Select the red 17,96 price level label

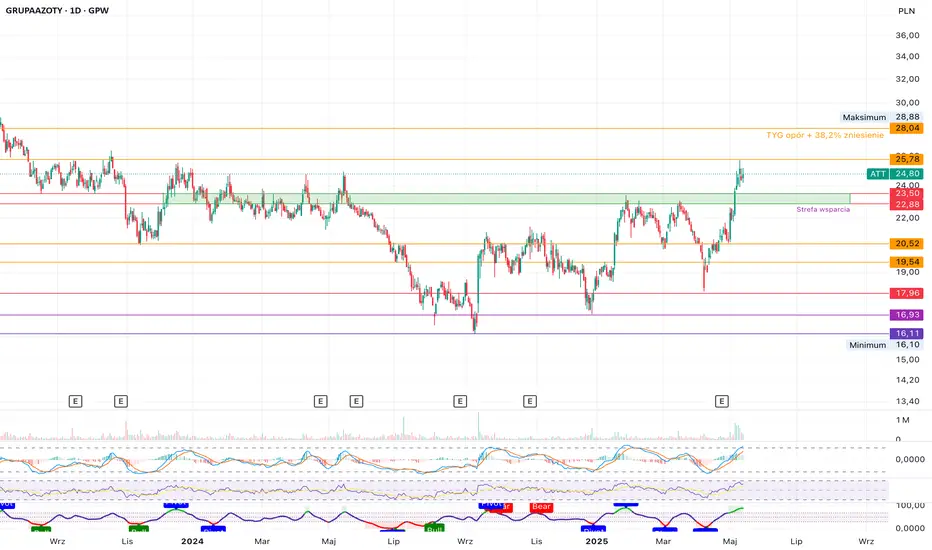coord(906,293)
